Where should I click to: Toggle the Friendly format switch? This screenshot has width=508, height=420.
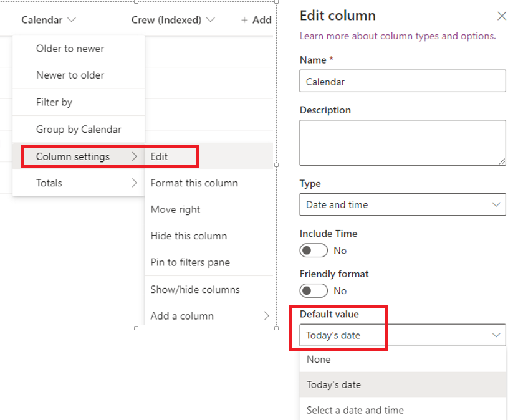[x=314, y=290]
